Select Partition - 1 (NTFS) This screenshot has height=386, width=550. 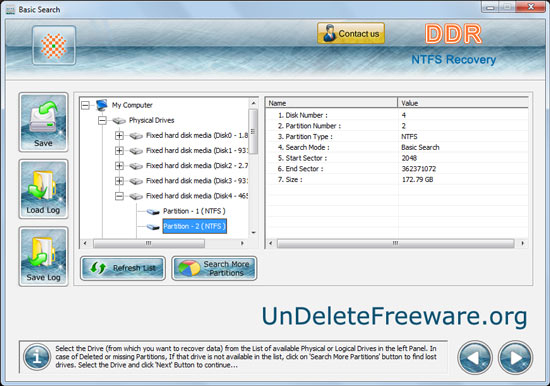click(194, 211)
